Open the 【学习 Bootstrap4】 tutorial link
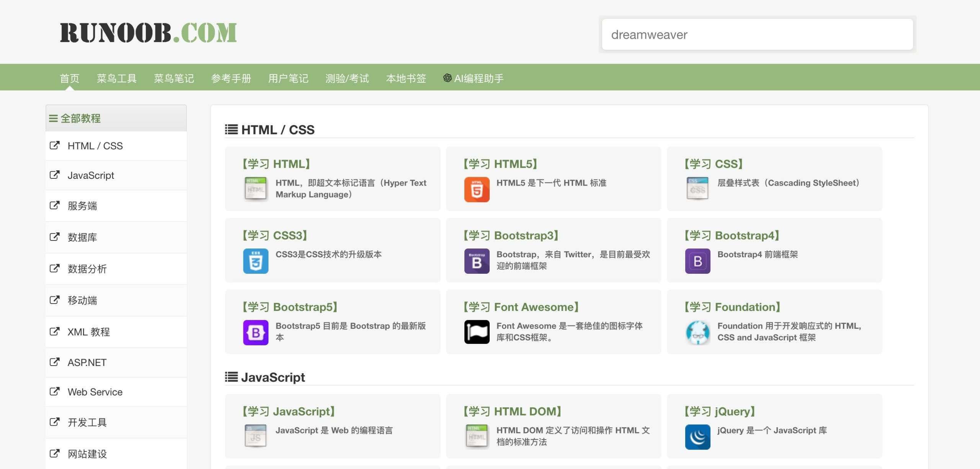 732,235
